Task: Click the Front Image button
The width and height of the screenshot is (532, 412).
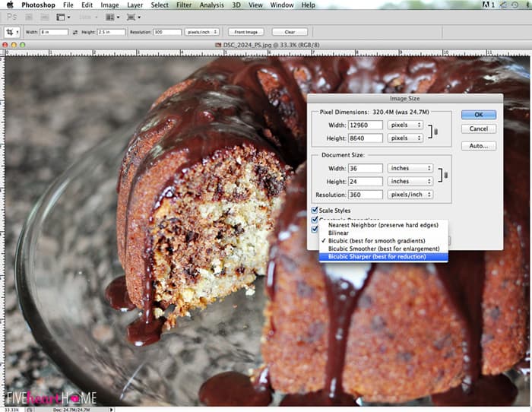Action: pos(246,32)
